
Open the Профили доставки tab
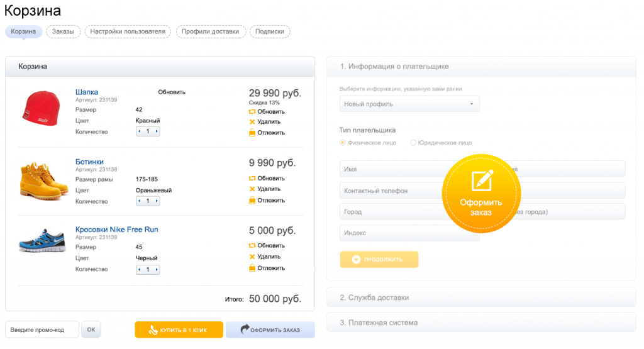(x=210, y=31)
